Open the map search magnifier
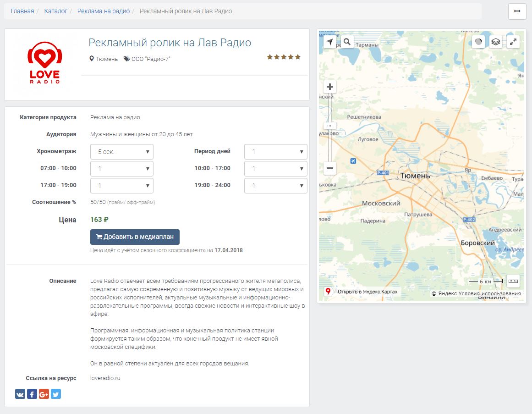 pyautogui.click(x=347, y=42)
